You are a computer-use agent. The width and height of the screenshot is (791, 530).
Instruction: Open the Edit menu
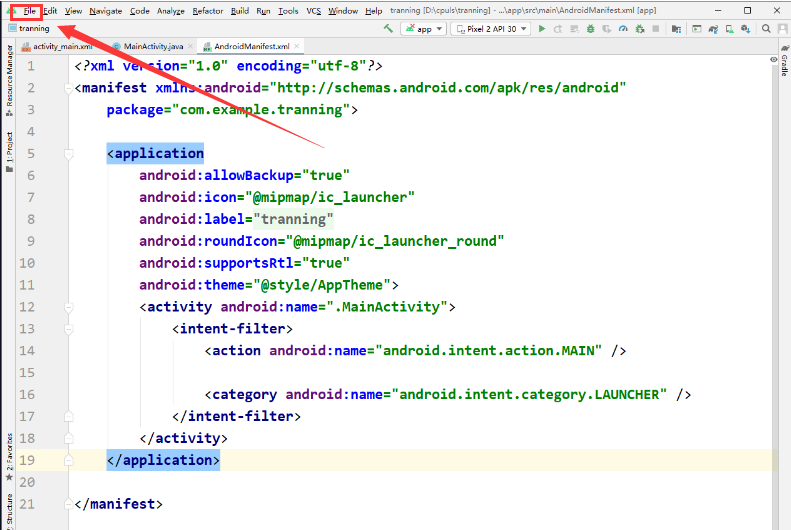pyautogui.click(x=50, y=11)
